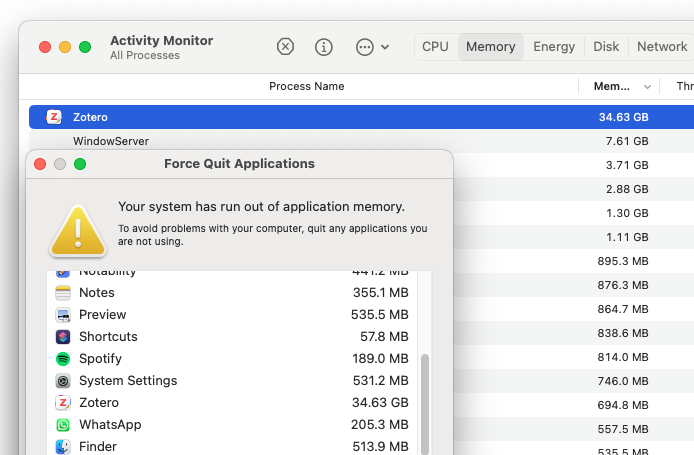
Task: Click the ellipsis more-actions toolbar icon
Action: click(x=365, y=46)
